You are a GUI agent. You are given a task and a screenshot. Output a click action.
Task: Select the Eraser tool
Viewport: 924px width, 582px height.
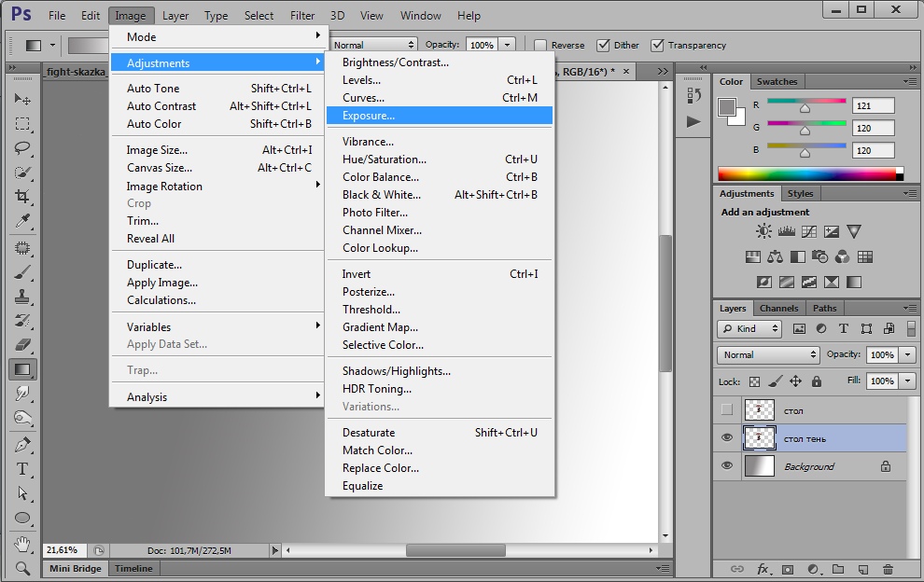(22, 344)
